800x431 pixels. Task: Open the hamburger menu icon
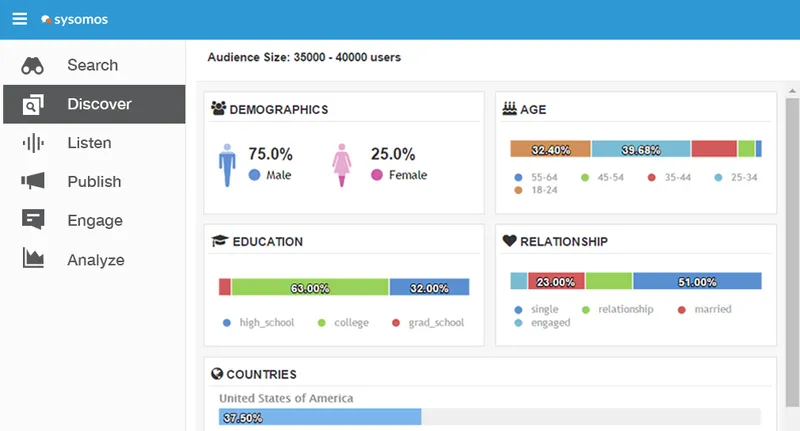click(x=19, y=19)
